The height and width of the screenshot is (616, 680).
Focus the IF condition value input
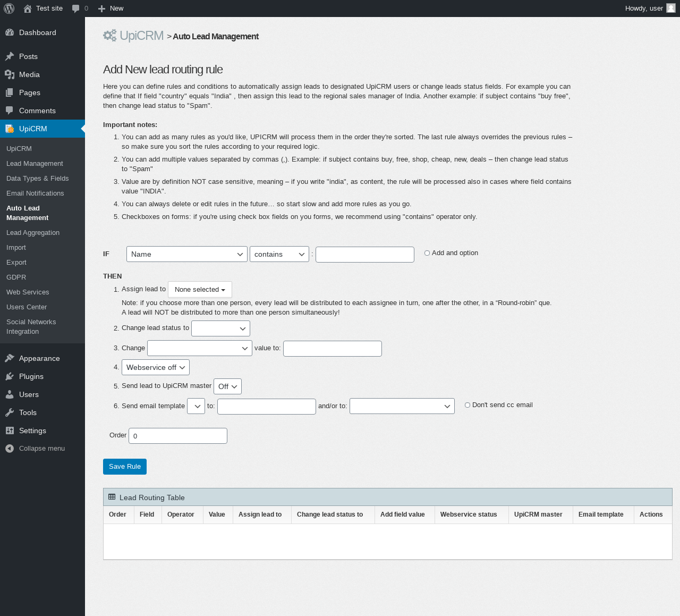[x=365, y=255]
